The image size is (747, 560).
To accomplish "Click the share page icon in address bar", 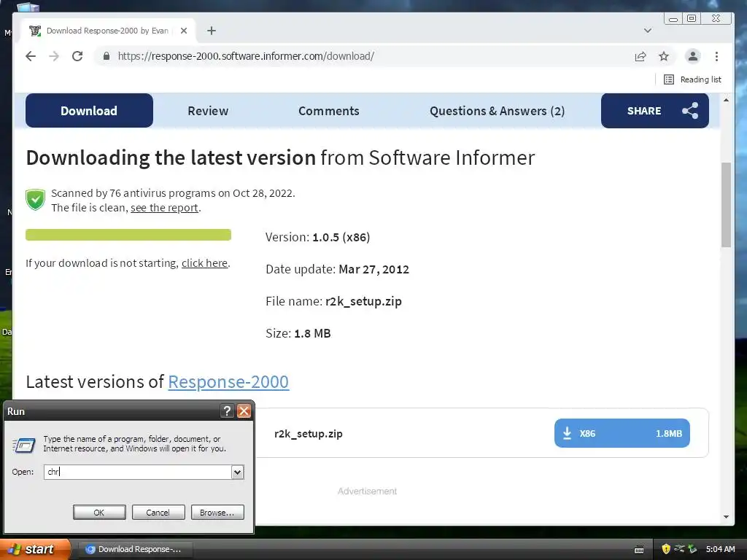I will (x=640, y=57).
